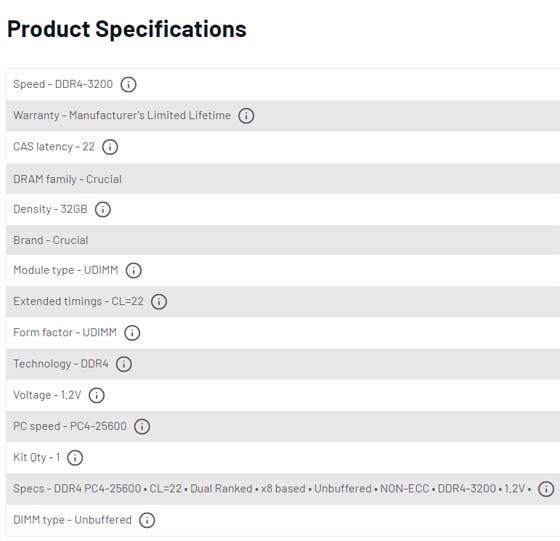The width and height of the screenshot is (560, 541).
Task: Click the Brand - Crucial row text
Action: click(x=51, y=240)
